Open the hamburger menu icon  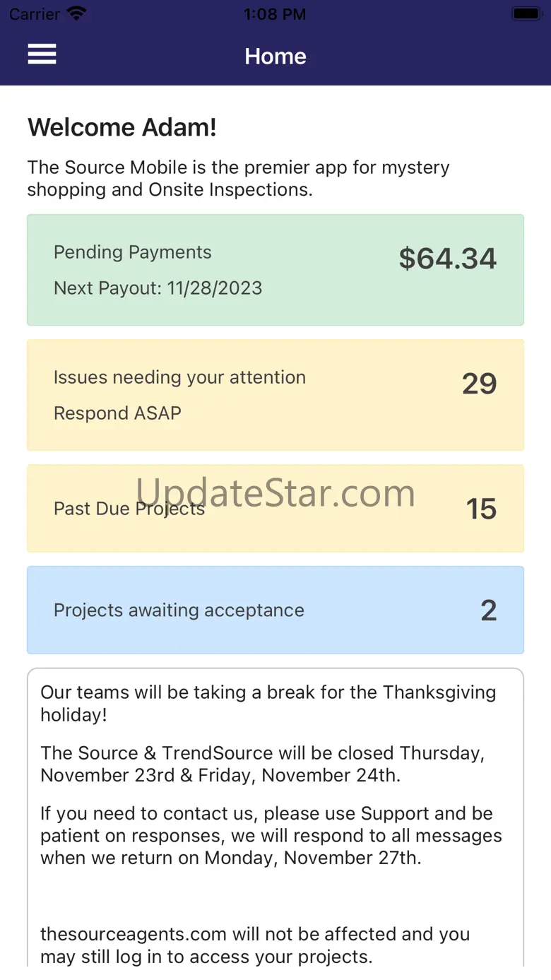(42, 54)
